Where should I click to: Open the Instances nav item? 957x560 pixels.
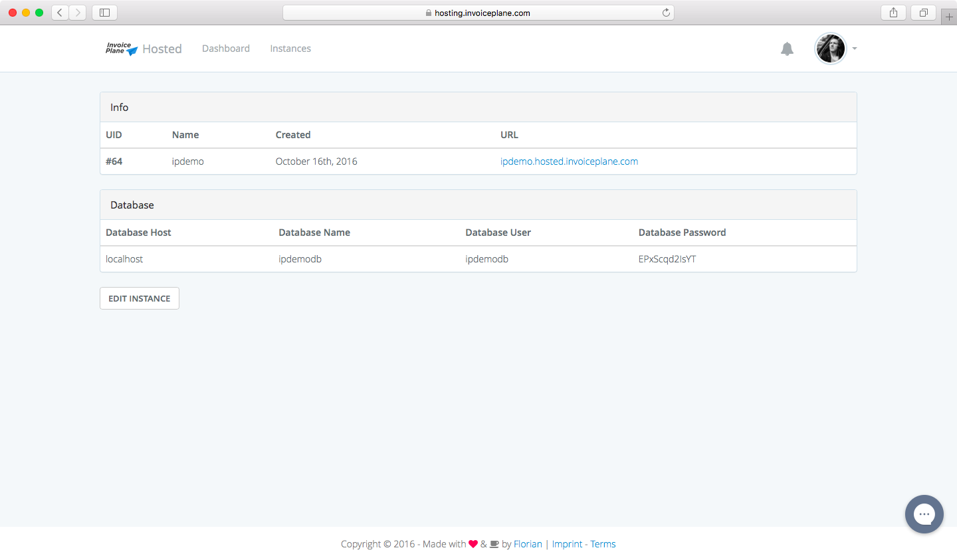pos(290,48)
